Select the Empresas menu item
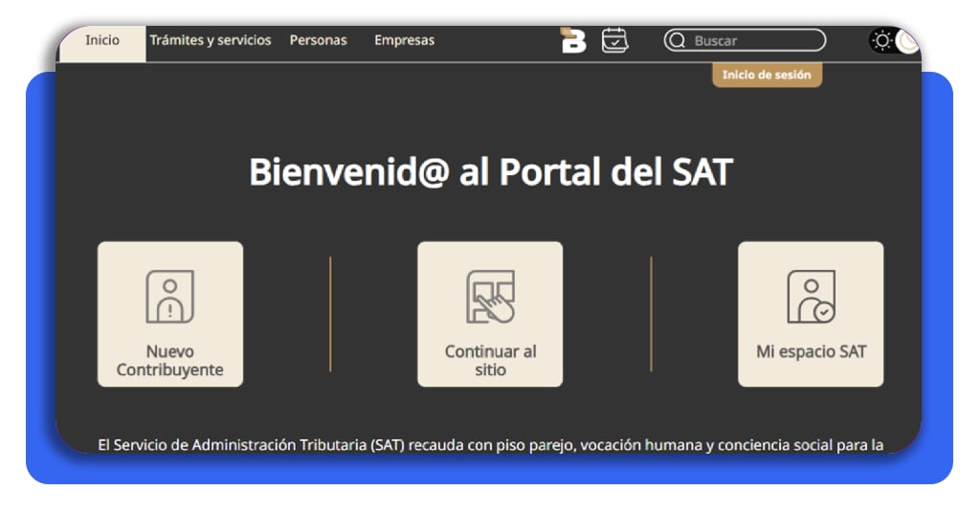The width and height of the screenshot is (980, 513). tap(404, 40)
